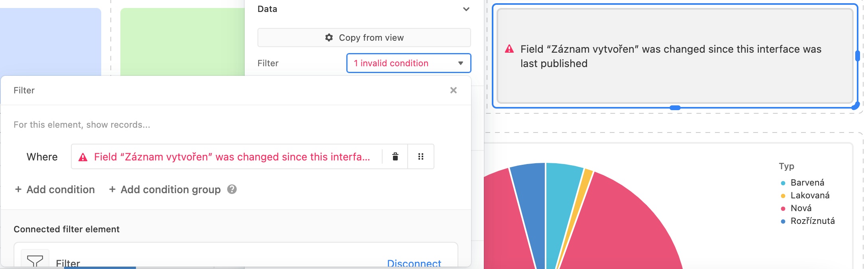Click the Lakovaná legend item
Viewport: 868px width, 269px height.
click(x=805, y=195)
